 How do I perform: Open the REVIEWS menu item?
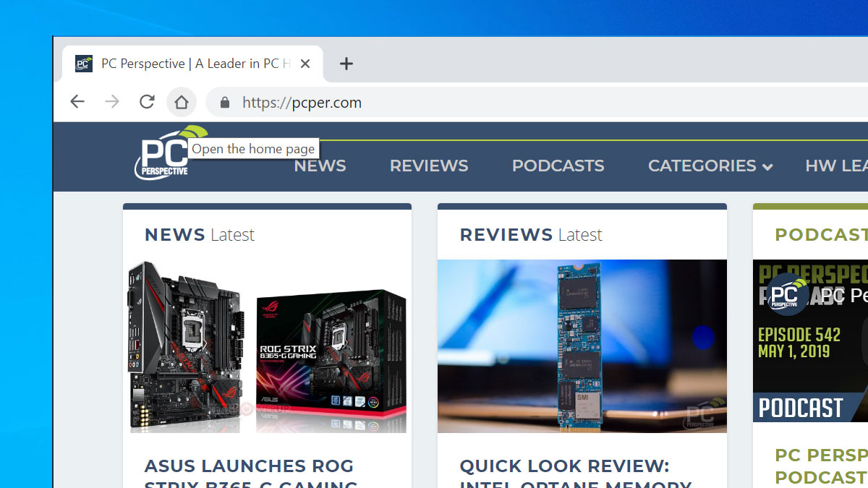point(429,166)
